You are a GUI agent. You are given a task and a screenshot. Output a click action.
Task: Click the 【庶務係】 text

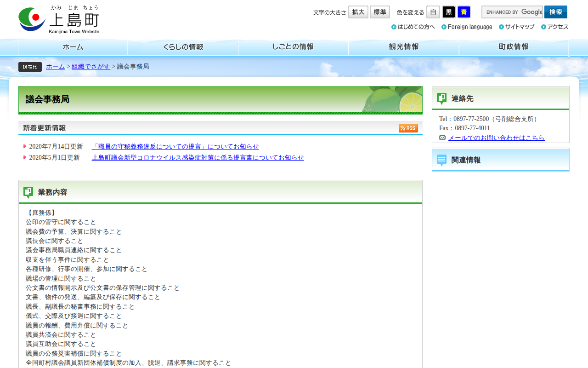pyautogui.click(x=42, y=213)
